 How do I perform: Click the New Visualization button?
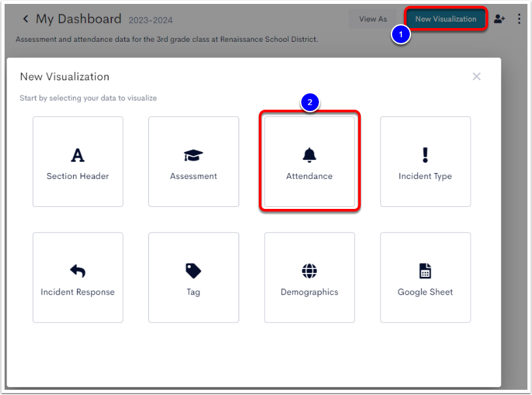tap(445, 19)
